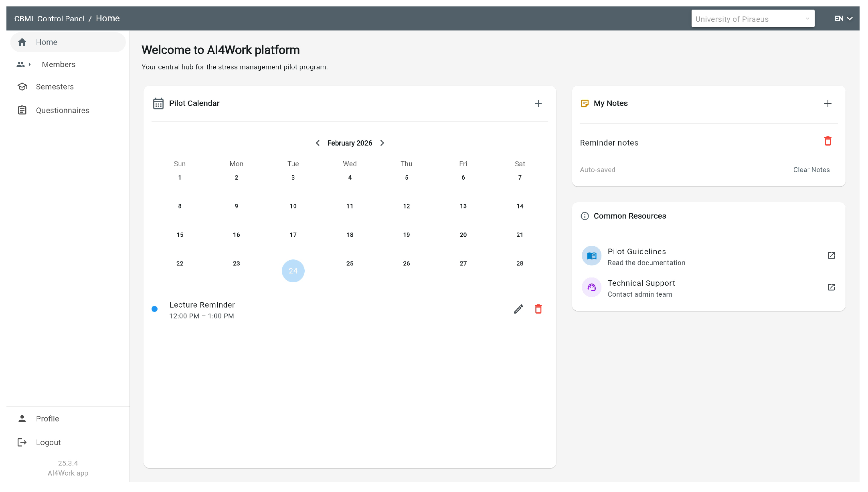Viewport: 868px width, 492px height.
Task: Open Technical Support external link icon
Action: 832,287
